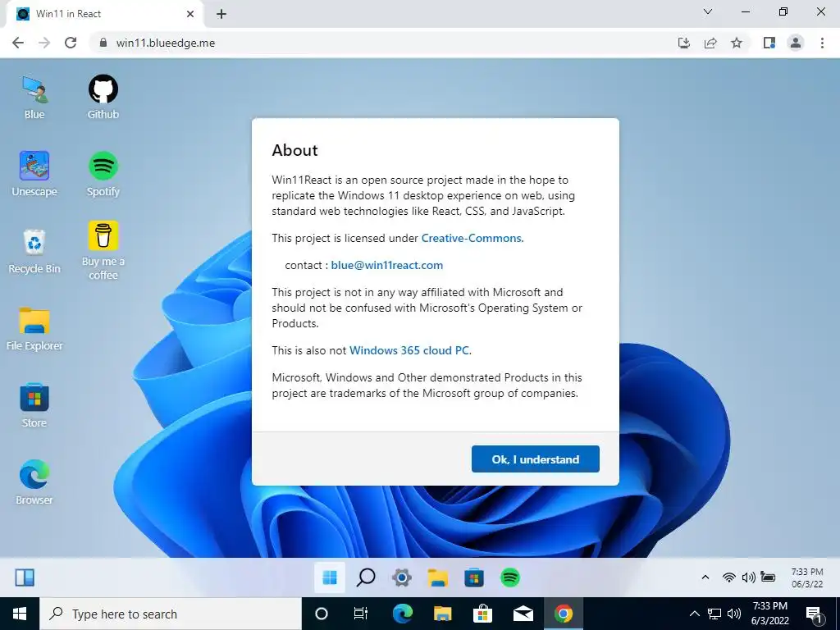Viewport: 840px width, 630px height.
Task: Click the Win11 taskbar search icon
Action: [366, 577]
